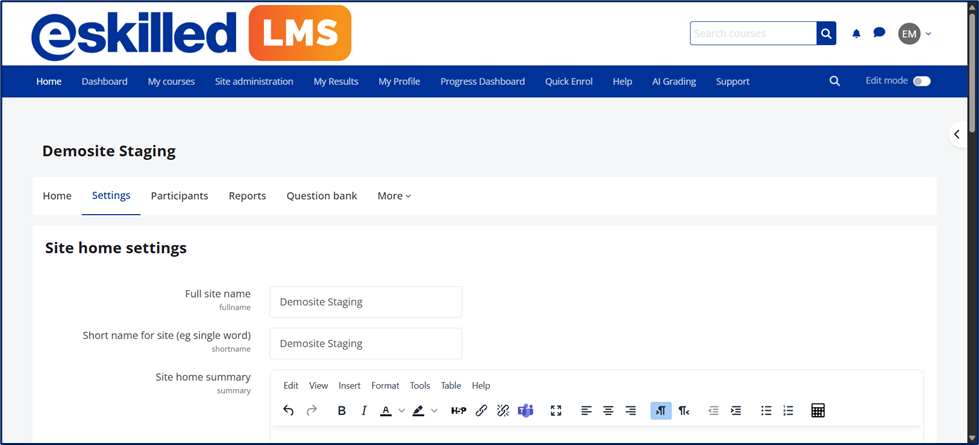The image size is (979, 445).
Task: Click the notifications bell icon
Action: (x=856, y=34)
